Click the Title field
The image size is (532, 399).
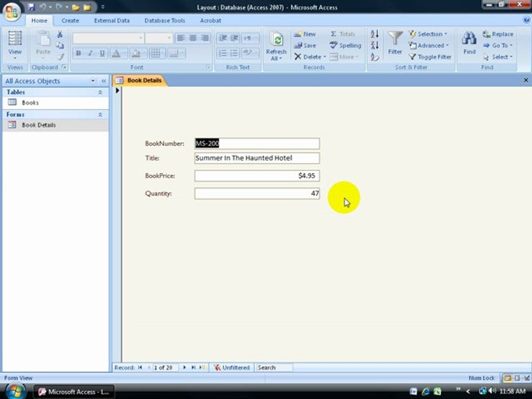(257, 158)
